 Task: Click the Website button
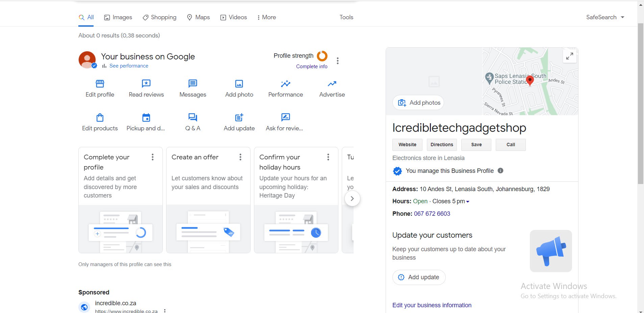(x=407, y=145)
